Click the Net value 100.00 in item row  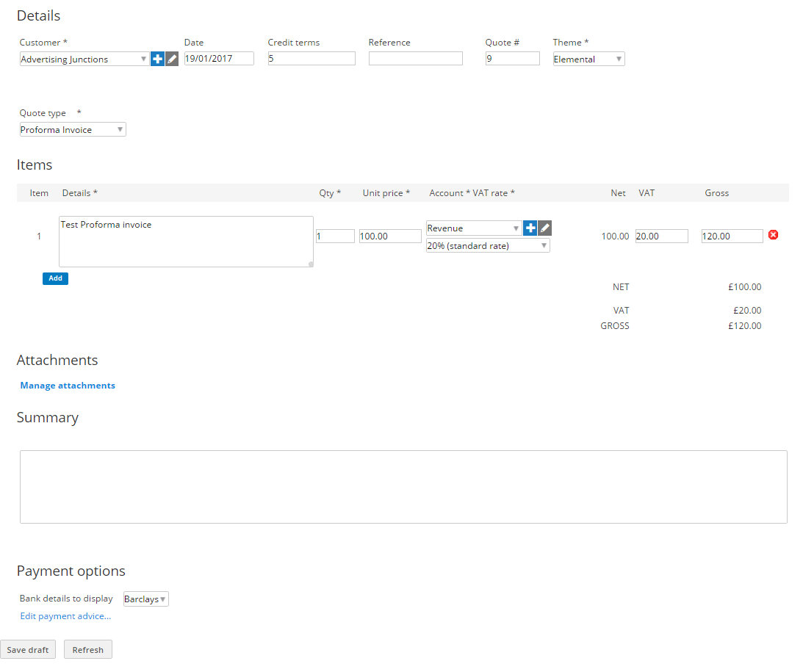615,236
